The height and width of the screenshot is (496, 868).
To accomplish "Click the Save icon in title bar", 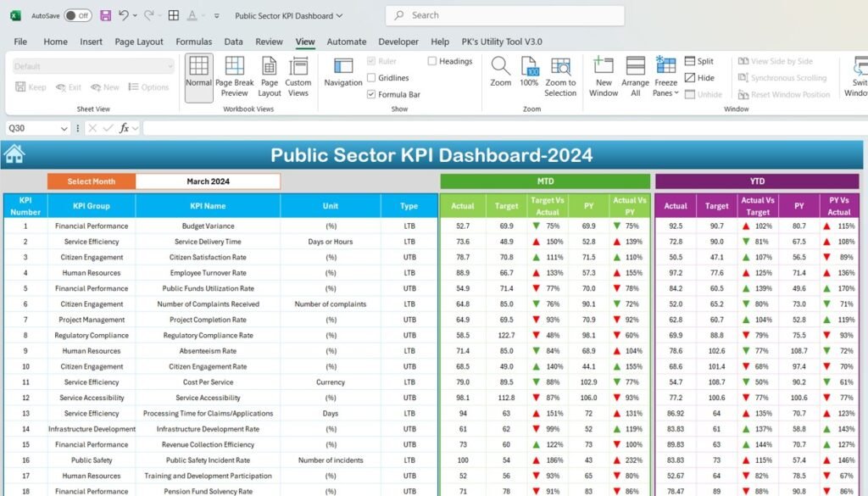I will tap(105, 15).
